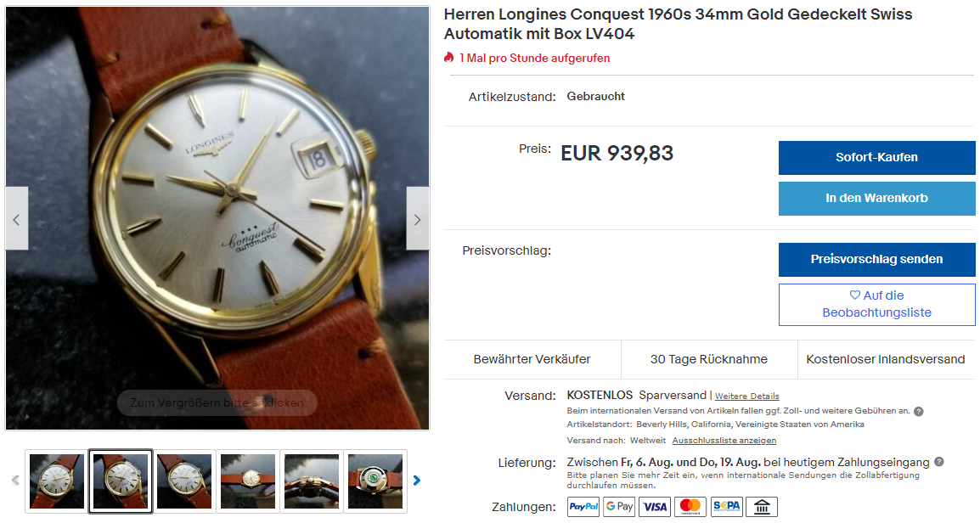Click the Sofort-Kaufen button
The height and width of the screenshot is (523, 980).
pos(876,157)
